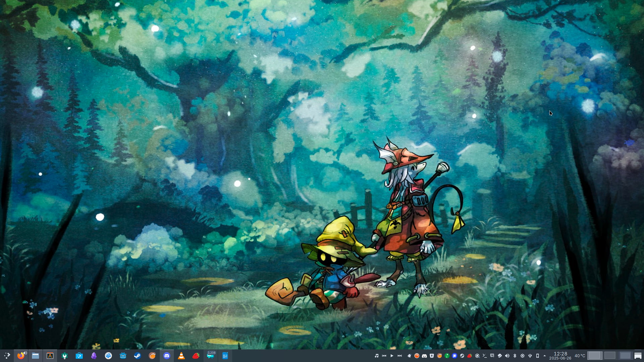Launch Godot engine from taskbar
Screen dimensions: 644x362
(x=123, y=356)
